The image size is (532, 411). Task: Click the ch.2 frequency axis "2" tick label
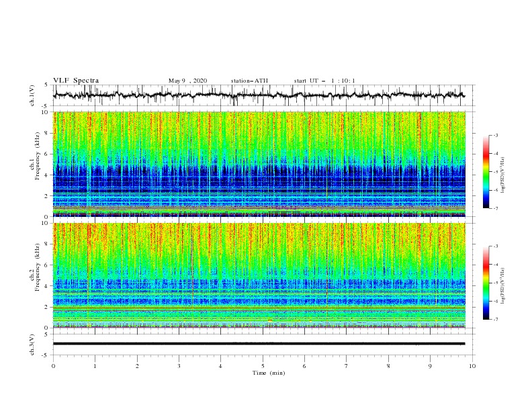[x=48, y=307]
